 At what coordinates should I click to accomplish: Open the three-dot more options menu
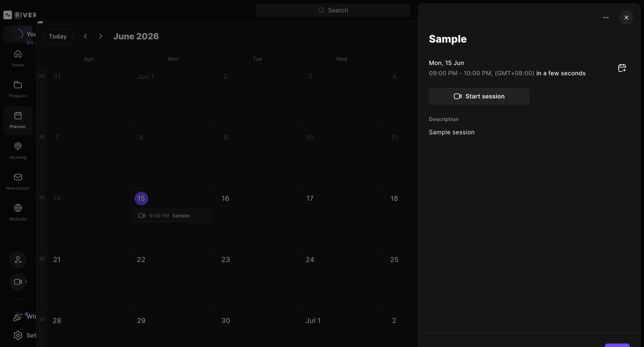606,17
